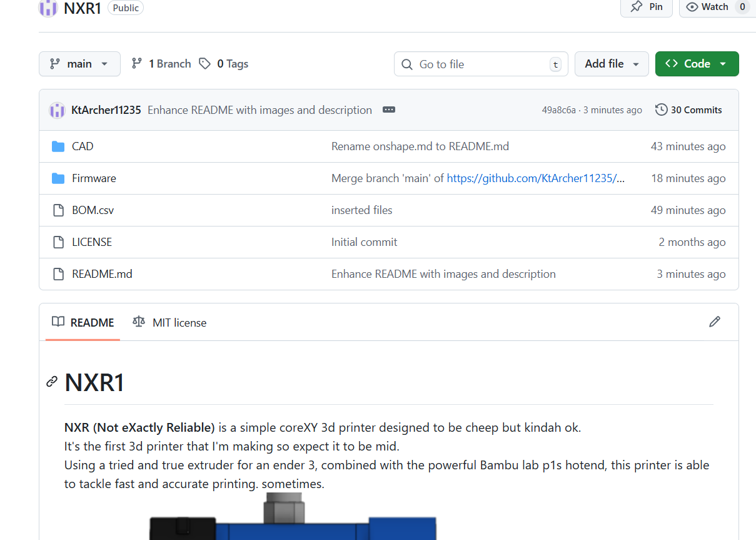Open the Firmware folder
756x540 pixels.
tap(94, 178)
